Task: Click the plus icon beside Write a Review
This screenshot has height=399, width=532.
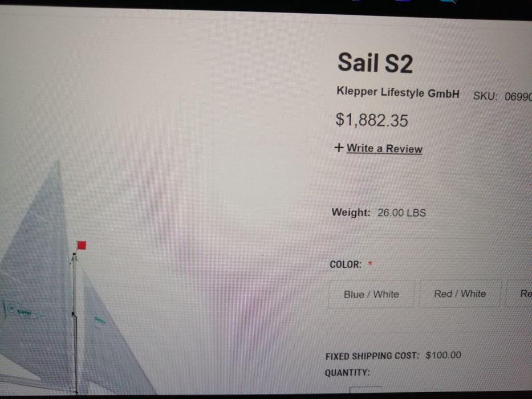Action: [x=339, y=148]
